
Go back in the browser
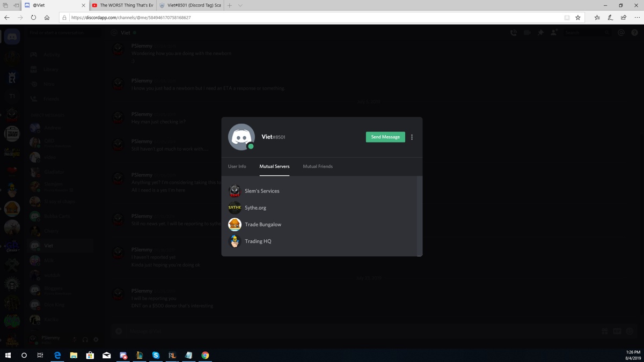coord(7,18)
